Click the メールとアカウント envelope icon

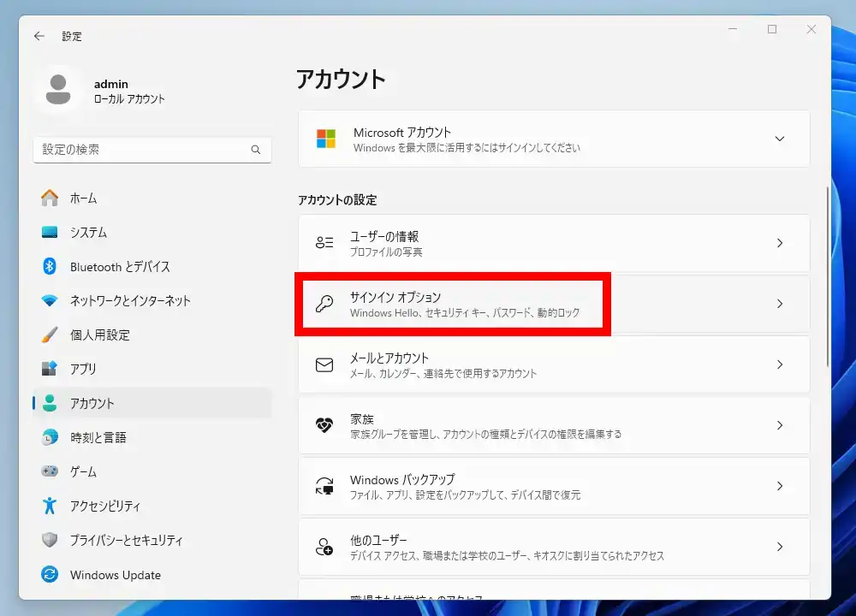pyautogui.click(x=324, y=364)
